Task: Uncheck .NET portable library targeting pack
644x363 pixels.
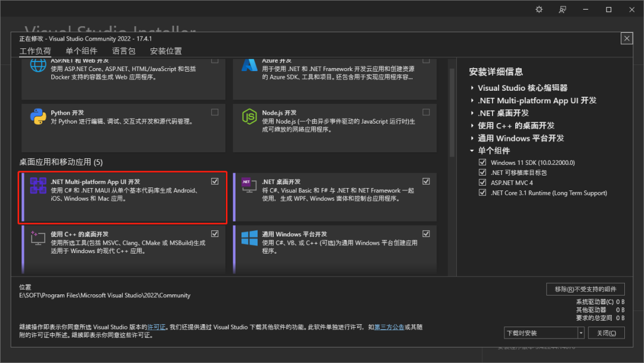Action: (x=482, y=173)
